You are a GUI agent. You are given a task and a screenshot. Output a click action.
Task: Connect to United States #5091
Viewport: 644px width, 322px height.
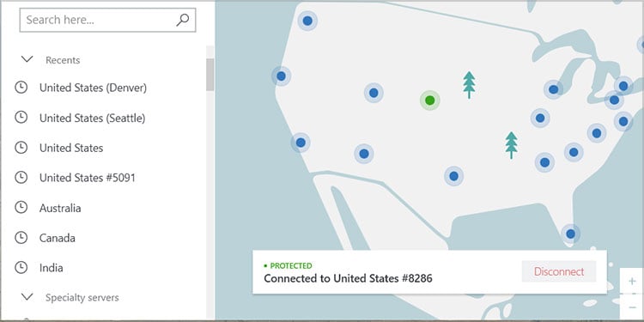[x=88, y=178]
